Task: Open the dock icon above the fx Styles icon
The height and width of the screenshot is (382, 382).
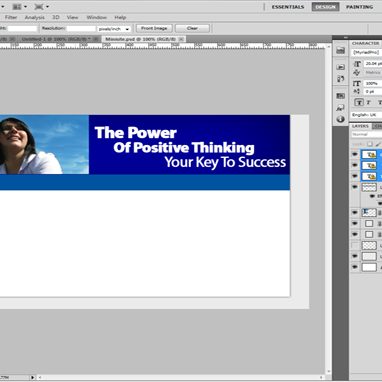Action: click(x=340, y=96)
